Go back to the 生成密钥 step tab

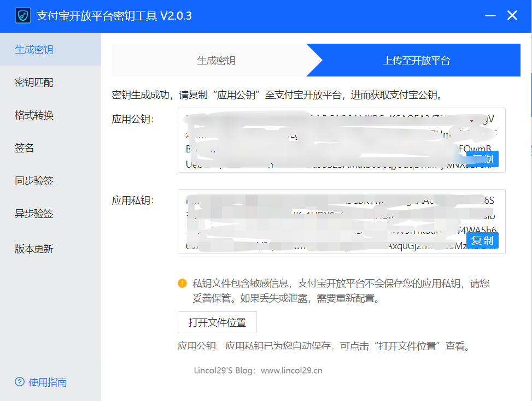pyautogui.click(x=216, y=61)
